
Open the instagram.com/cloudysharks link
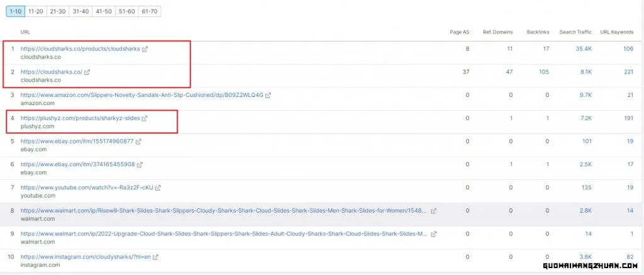pos(86,257)
